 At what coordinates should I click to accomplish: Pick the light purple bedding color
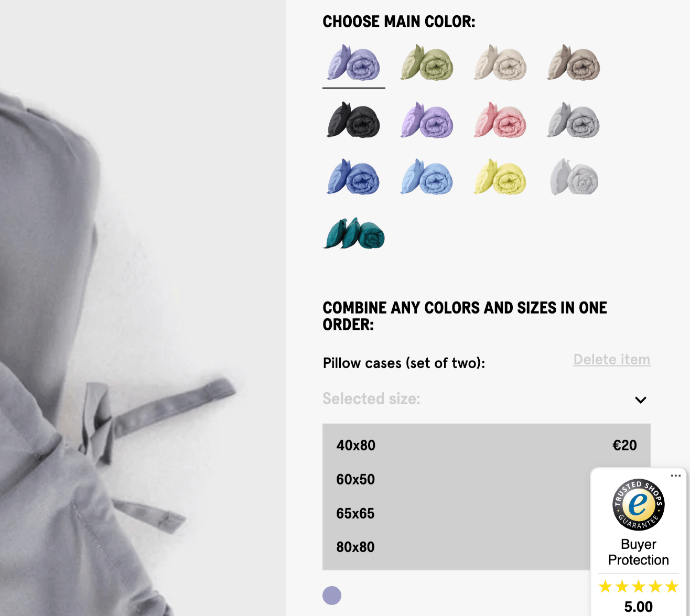427,120
